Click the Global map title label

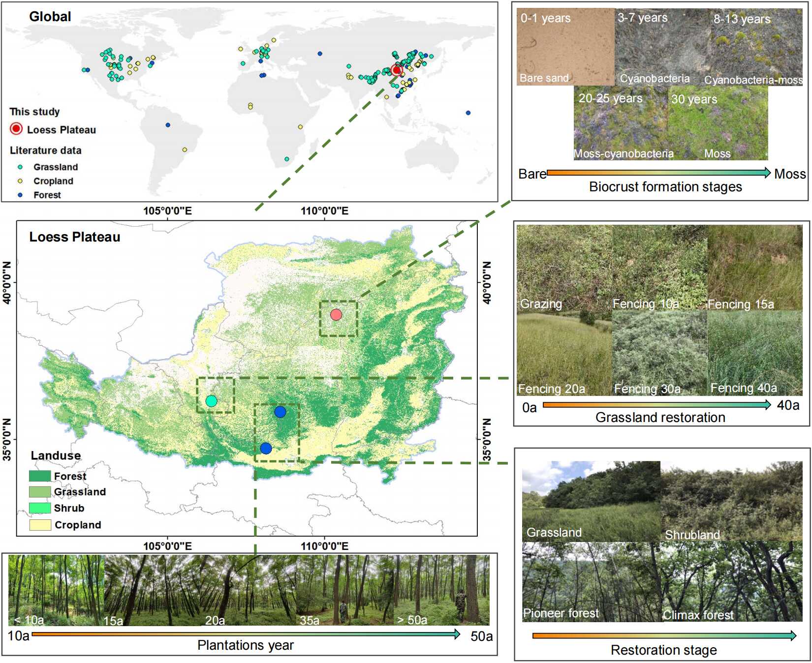pos(50,17)
